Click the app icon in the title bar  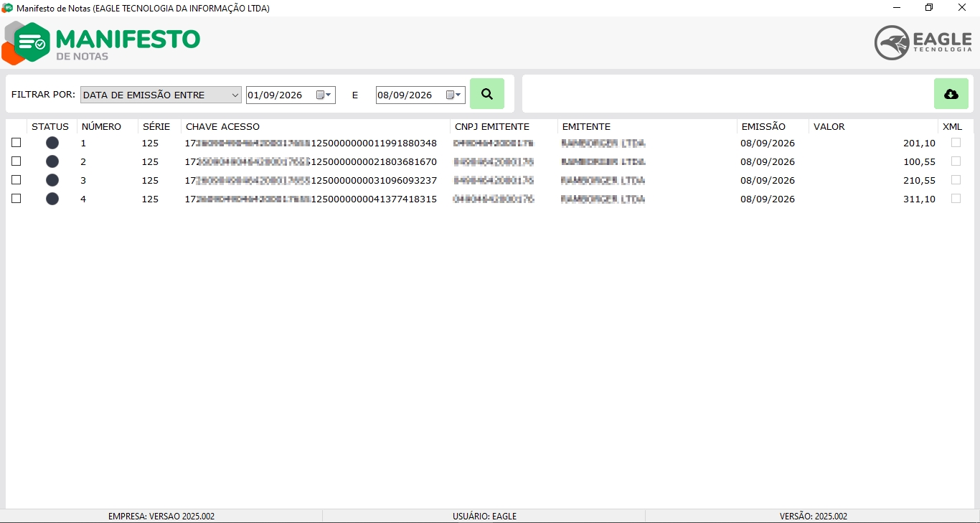(7, 8)
